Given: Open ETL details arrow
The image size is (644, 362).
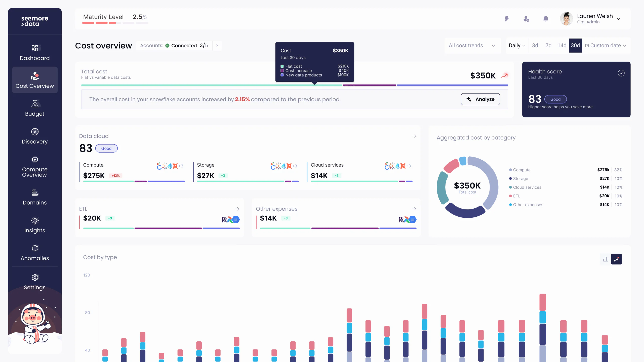Looking at the screenshot, I should pos(237,209).
